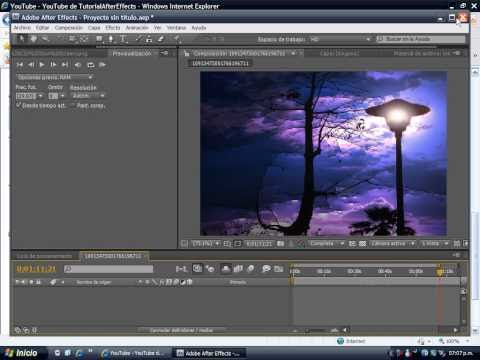Click Conmutar definidores / modos button
The image size is (480, 360).
(181, 330)
